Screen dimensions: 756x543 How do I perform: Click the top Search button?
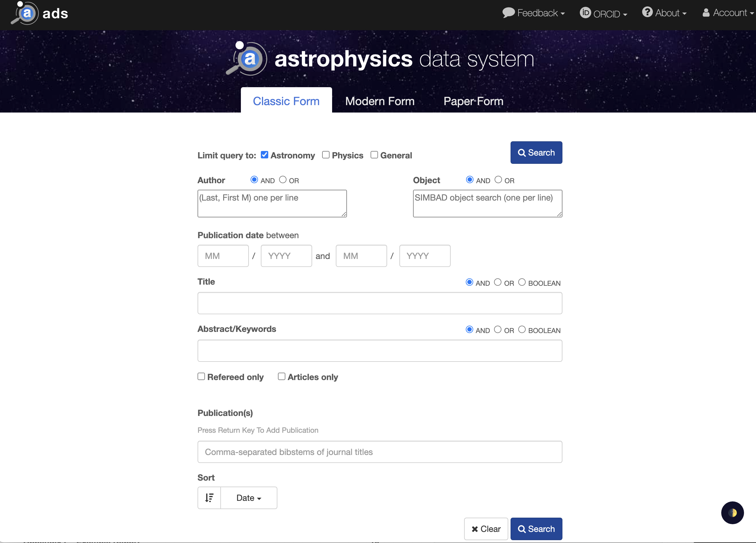pos(536,153)
